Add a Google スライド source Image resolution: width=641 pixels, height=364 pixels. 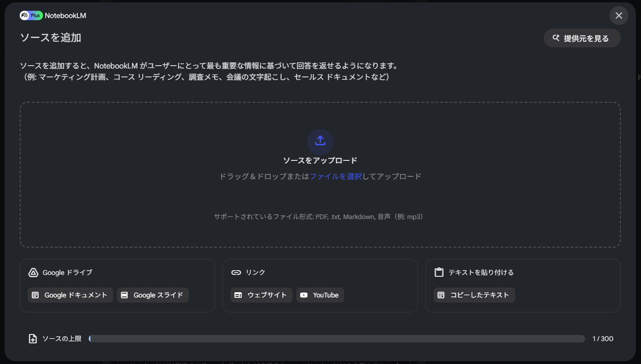pos(153,295)
